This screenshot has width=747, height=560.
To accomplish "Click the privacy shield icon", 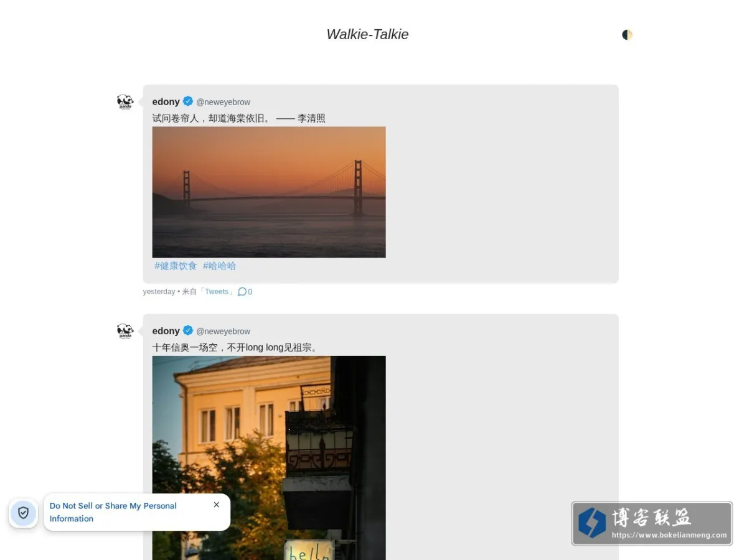I will click(24, 513).
